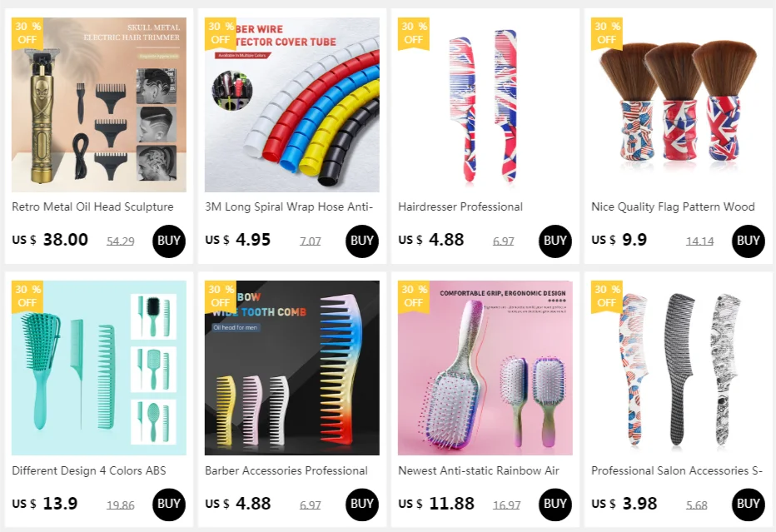Open the three patterned combs image
Viewport: 776px width, 532px height.
point(678,368)
